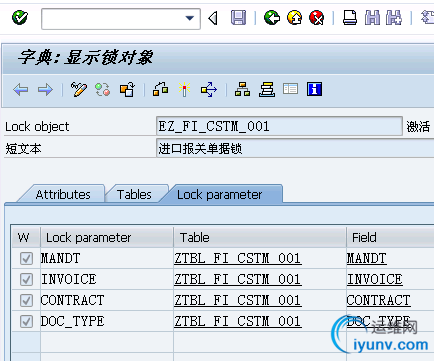This screenshot has width=434, height=361.
Task: Open ZTBL_FI_CSTM_001 link in DOC_TYPE row
Action: (238, 322)
